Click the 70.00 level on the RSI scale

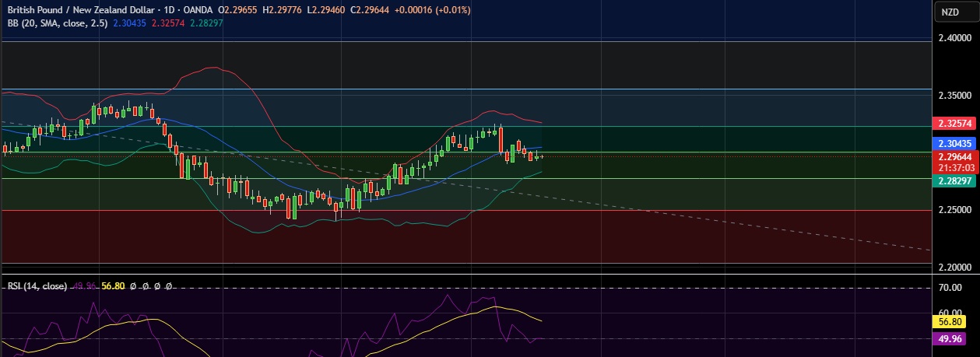click(x=950, y=288)
